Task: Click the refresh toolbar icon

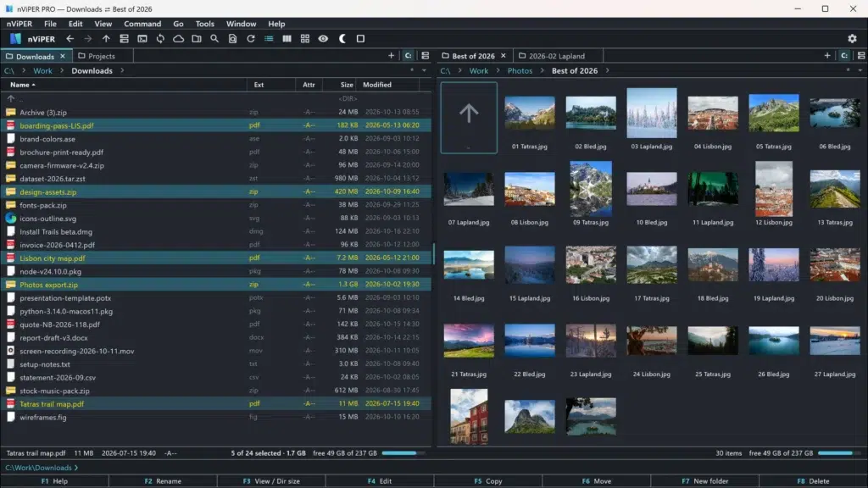Action: 251,39
